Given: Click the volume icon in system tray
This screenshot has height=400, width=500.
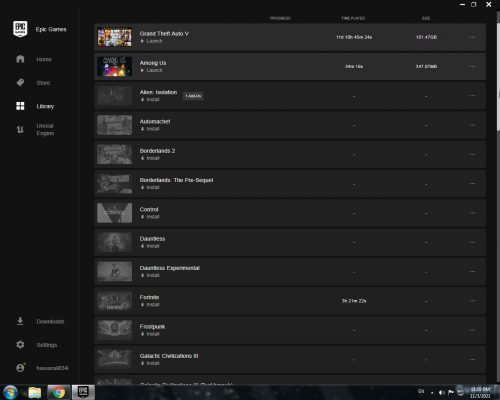Looking at the screenshot, I should [x=442, y=392].
